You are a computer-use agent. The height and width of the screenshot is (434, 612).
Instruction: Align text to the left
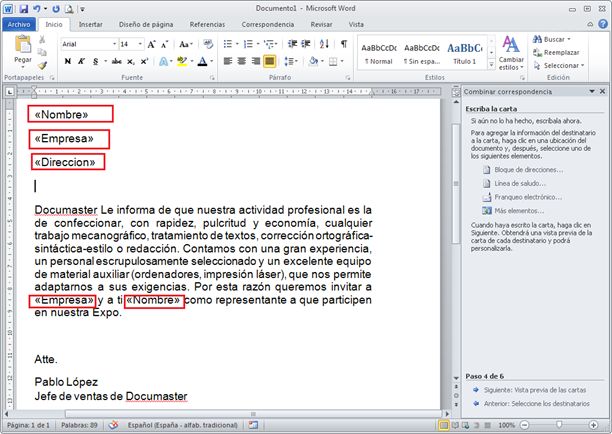(x=228, y=61)
